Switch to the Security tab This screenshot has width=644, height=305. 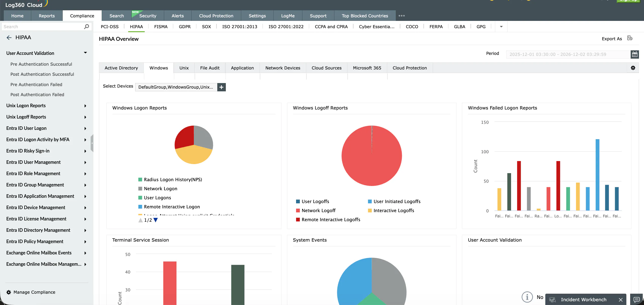click(148, 16)
